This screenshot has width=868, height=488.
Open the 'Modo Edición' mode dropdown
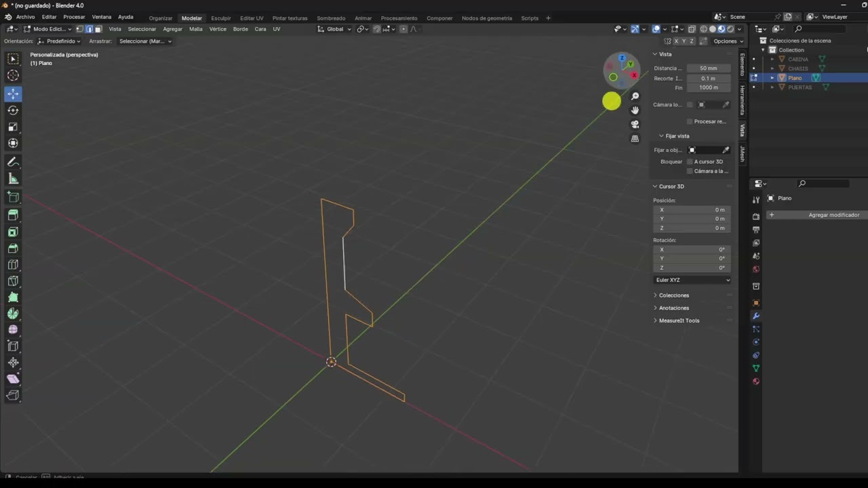point(47,29)
